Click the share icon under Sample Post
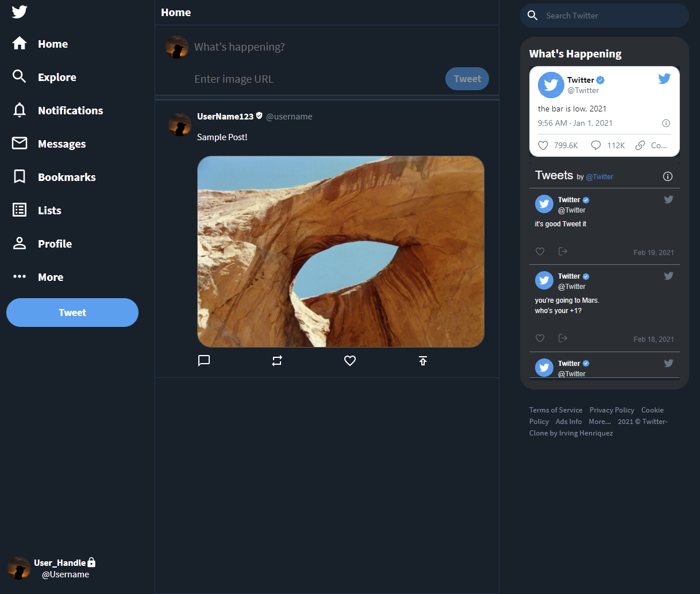Viewport: 700px width, 594px height. [x=423, y=361]
